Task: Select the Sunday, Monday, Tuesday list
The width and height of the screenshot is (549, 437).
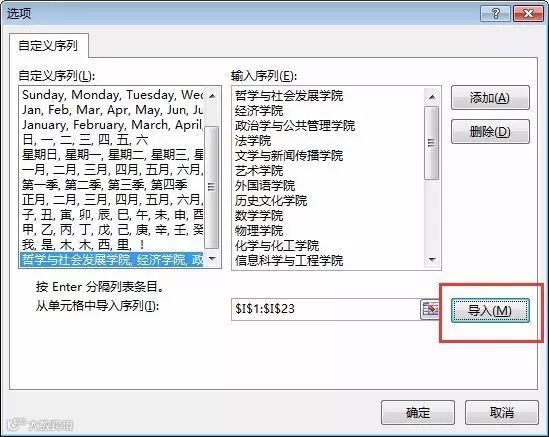Action: point(112,95)
